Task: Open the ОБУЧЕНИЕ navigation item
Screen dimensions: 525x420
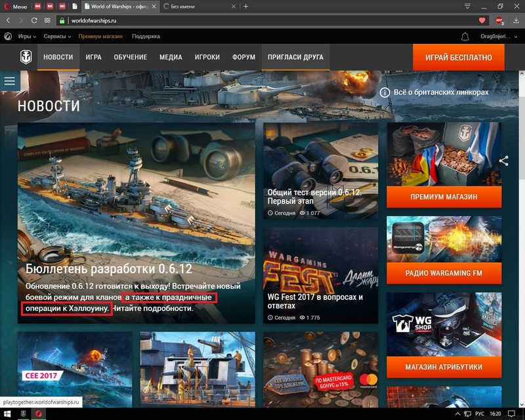Action: coord(130,57)
